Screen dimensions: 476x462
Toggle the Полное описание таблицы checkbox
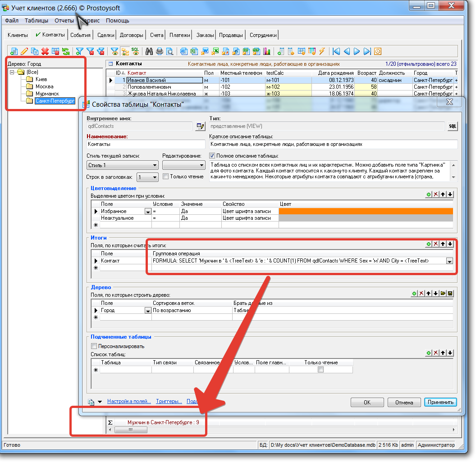(x=213, y=156)
